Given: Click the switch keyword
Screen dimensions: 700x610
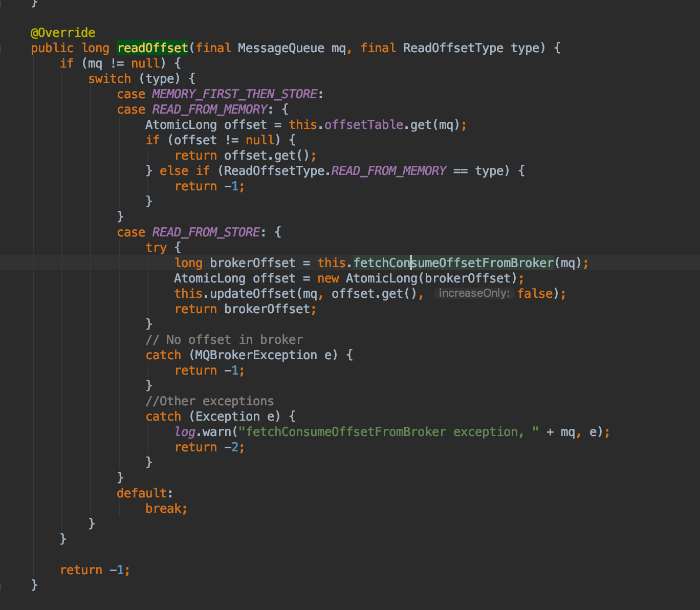Looking at the screenshot, I should [110, 79].
